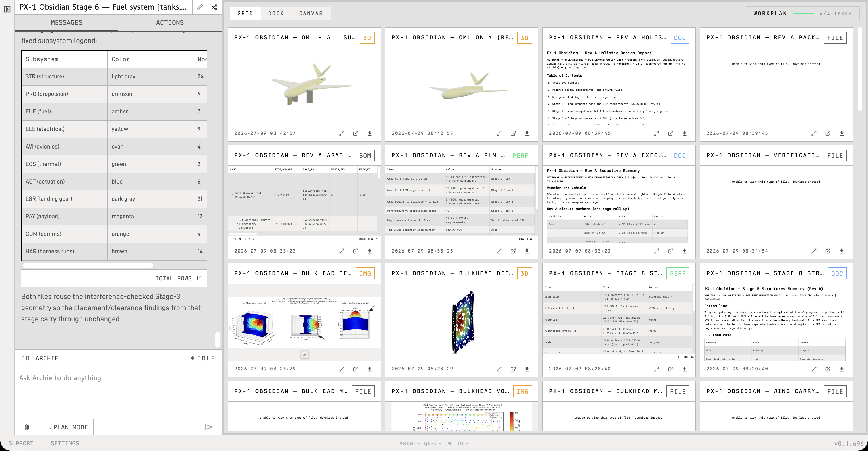Select the CANVAS view tab
The width and height of the screenshot is (868, 451).
pos(311,14)
